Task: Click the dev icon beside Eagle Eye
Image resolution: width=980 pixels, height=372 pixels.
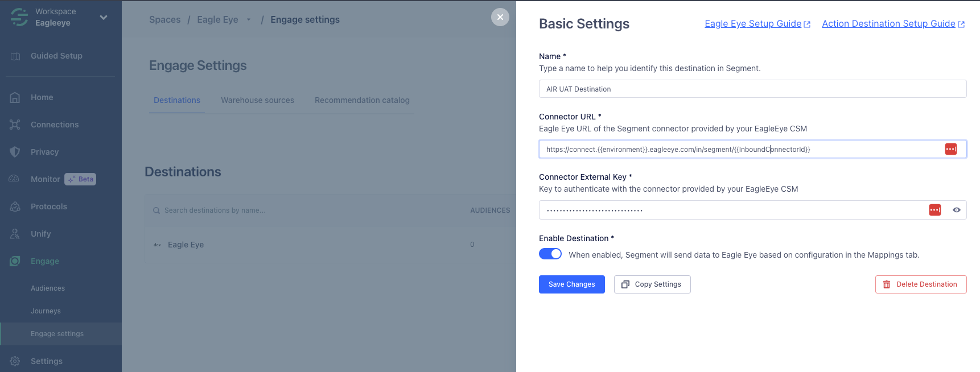Action: point(157,245)
